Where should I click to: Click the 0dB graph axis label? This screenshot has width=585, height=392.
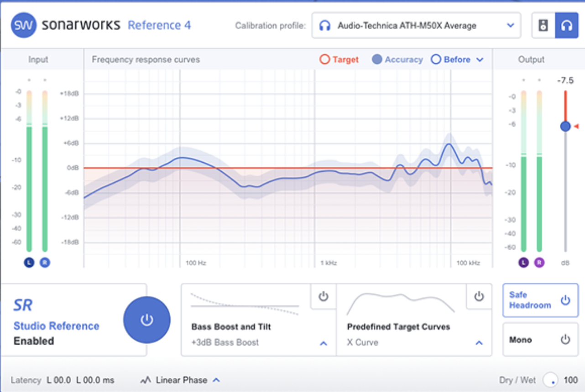point(73,168)
